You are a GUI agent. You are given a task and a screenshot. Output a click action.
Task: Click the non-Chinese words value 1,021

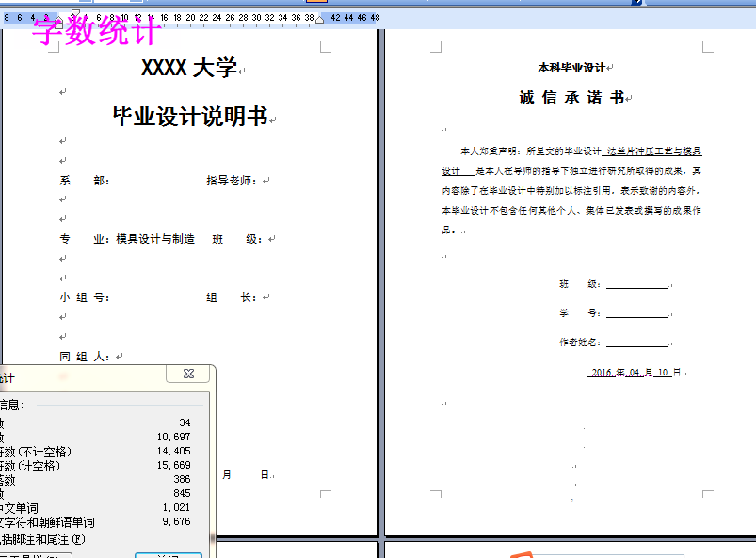point(176,507)
